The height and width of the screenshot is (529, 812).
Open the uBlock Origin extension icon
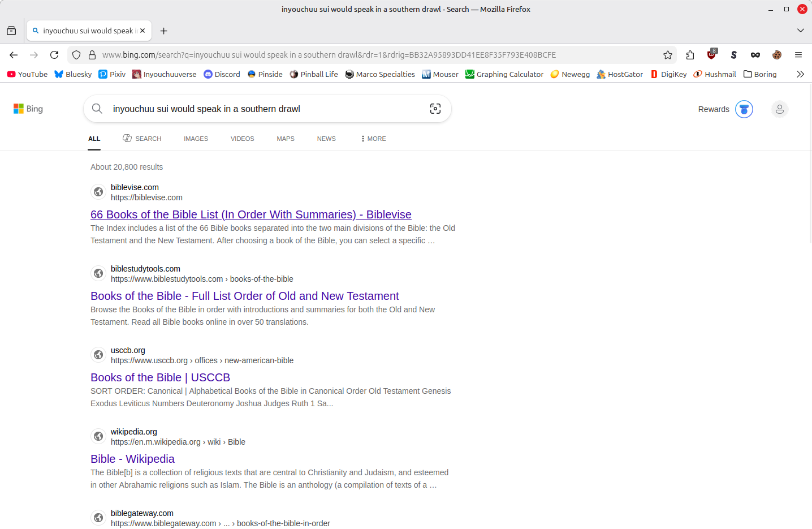(x=712, y=55)
